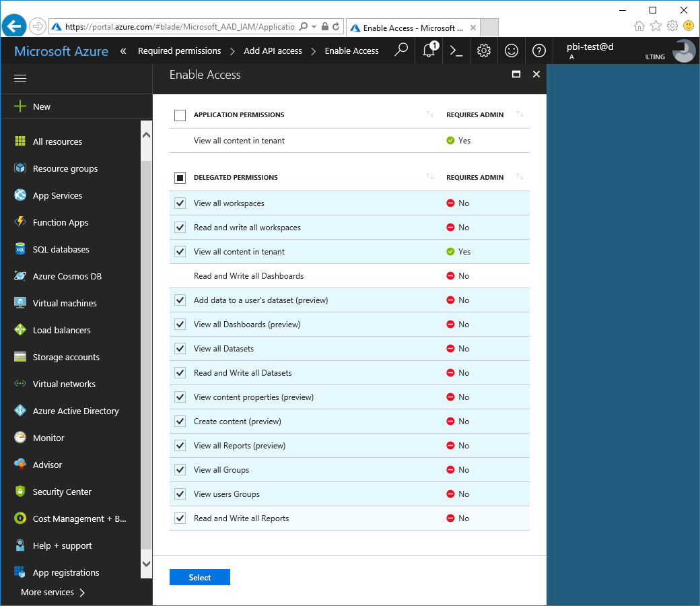Viewport: 700px width, 606px height.
Task: Open the pbi-test account menu
Action: click(627, 51)
